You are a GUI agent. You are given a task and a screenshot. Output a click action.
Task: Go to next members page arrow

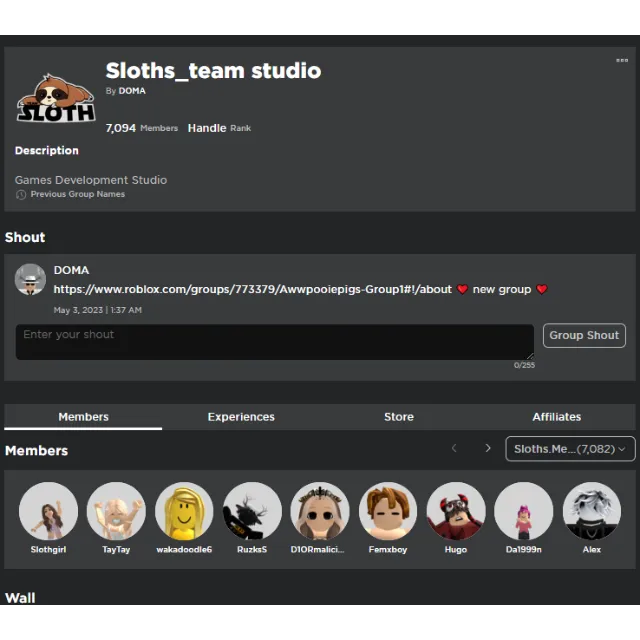tap(488, 449)
